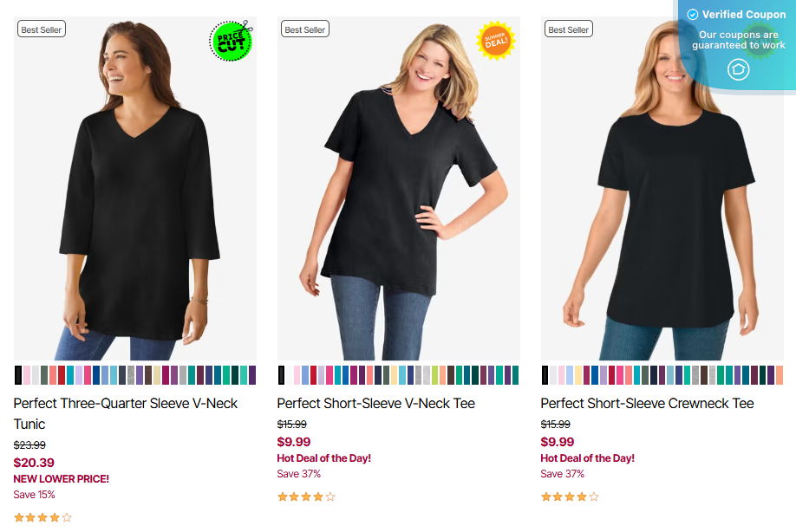Click the green Price Cut badge

tap(230, 41)
